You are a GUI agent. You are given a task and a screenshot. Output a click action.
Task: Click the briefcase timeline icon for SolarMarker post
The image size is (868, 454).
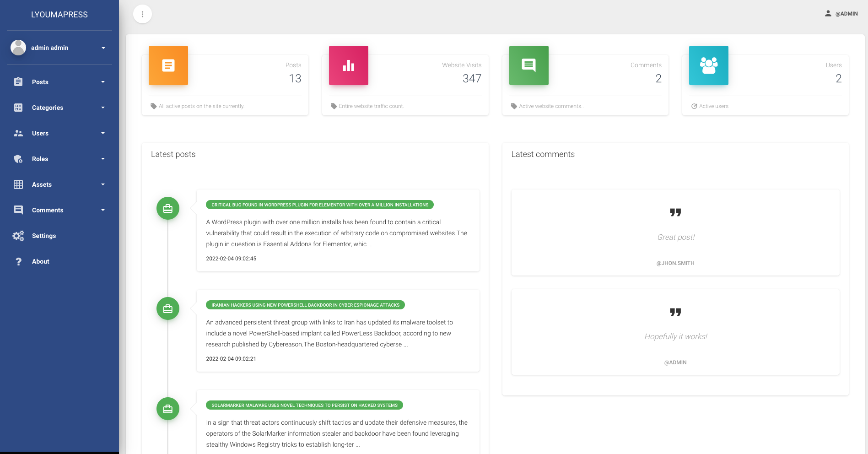[168, 409]
